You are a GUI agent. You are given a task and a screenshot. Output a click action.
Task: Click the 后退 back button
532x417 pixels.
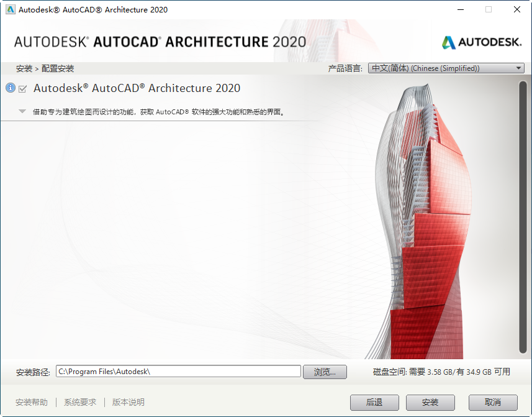coord(374,403)
